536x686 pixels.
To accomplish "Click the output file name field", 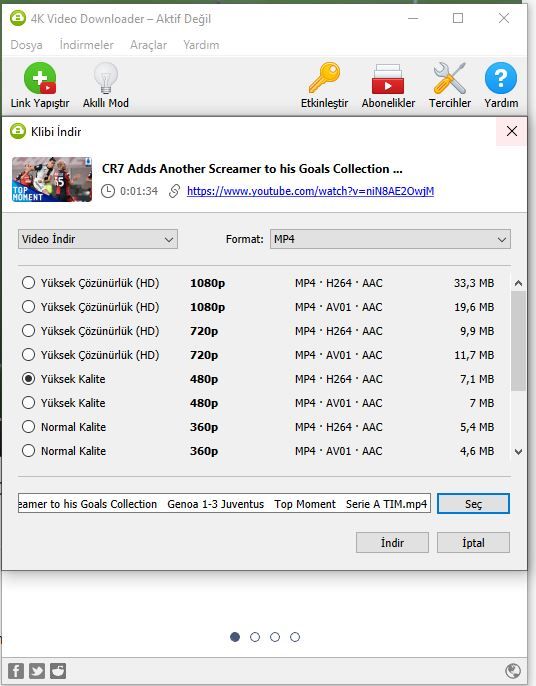I will coord(224,504).
